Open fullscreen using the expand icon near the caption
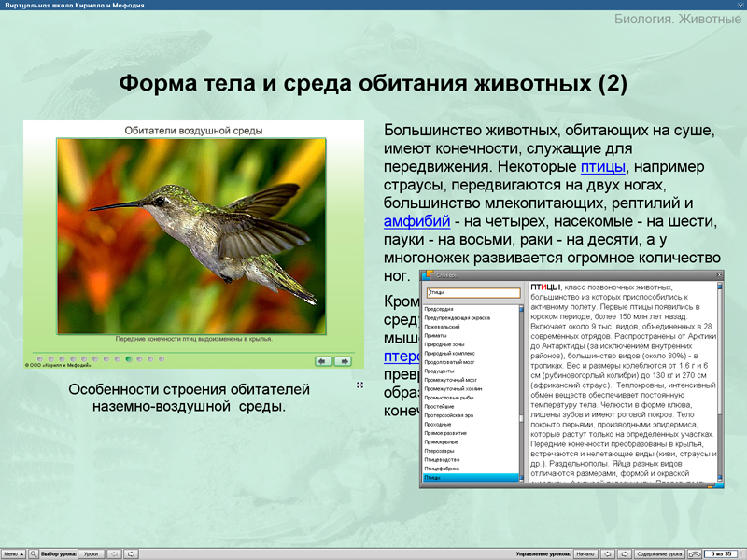Screen dimensions: 747x560 coord(358,384)
